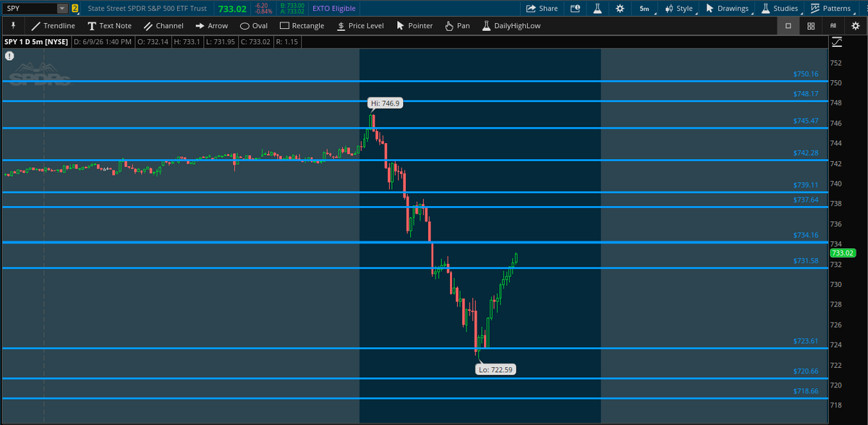Click the Lo: 722.59 chart label

(x=496, y=369)
